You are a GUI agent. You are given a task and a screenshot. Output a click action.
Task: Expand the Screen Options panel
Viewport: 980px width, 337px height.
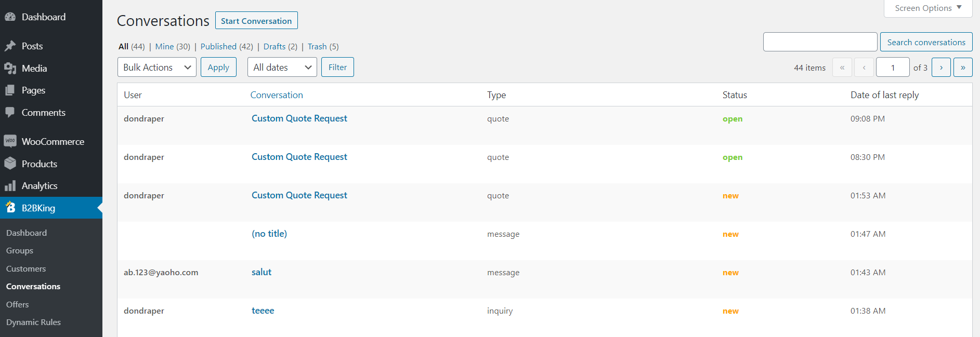[x=928, y=8]
